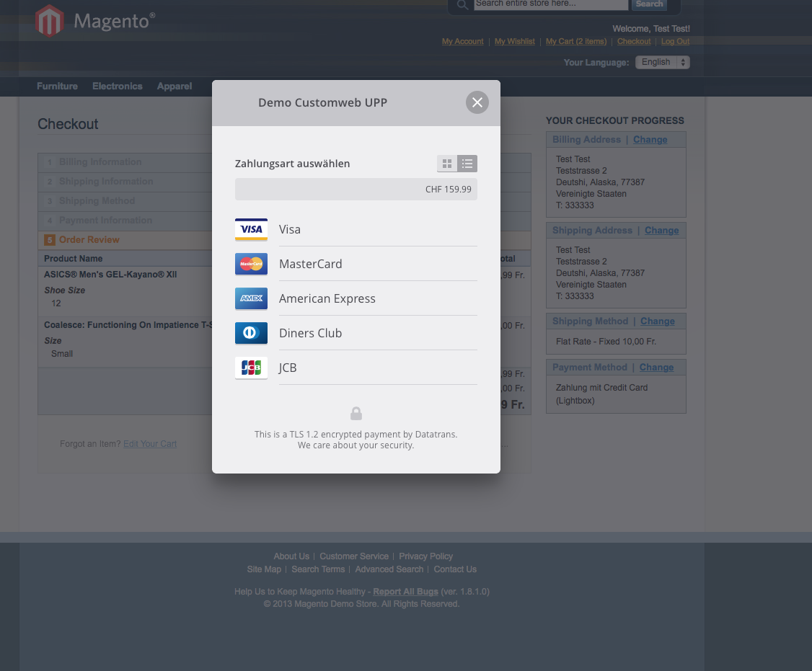The height and width of the screenshot is (671, 812).
Task: Expand Billing Information step
Action: coord(100,162)
